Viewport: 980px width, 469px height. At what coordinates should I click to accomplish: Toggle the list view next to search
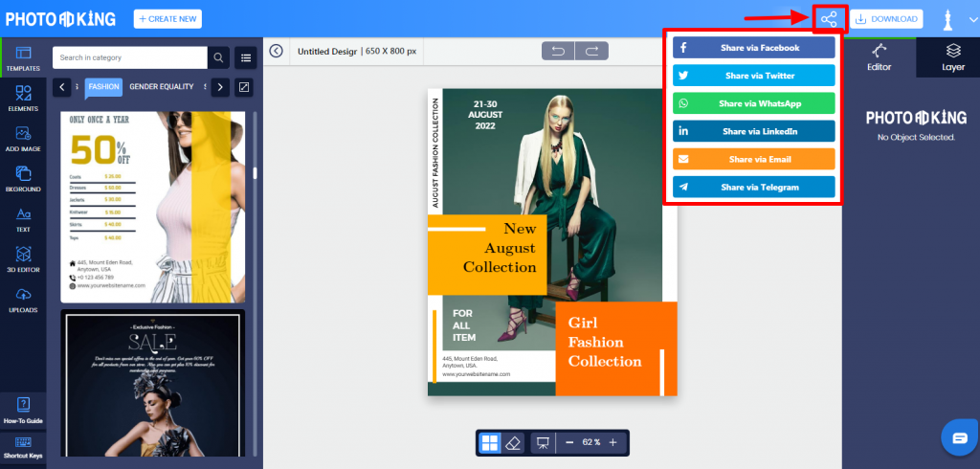pos(246,57)
